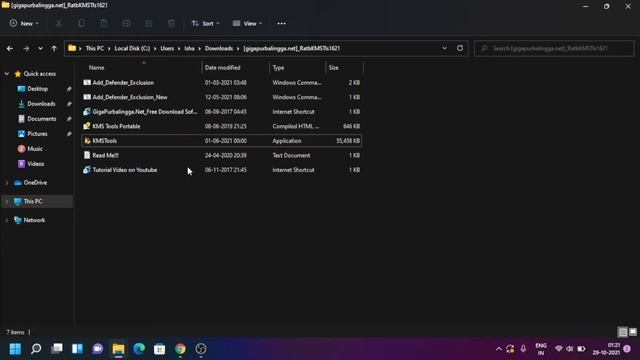Screen dimensions: 640x360
Task: Select Desktop in Quick access
Action: (38, 89)
